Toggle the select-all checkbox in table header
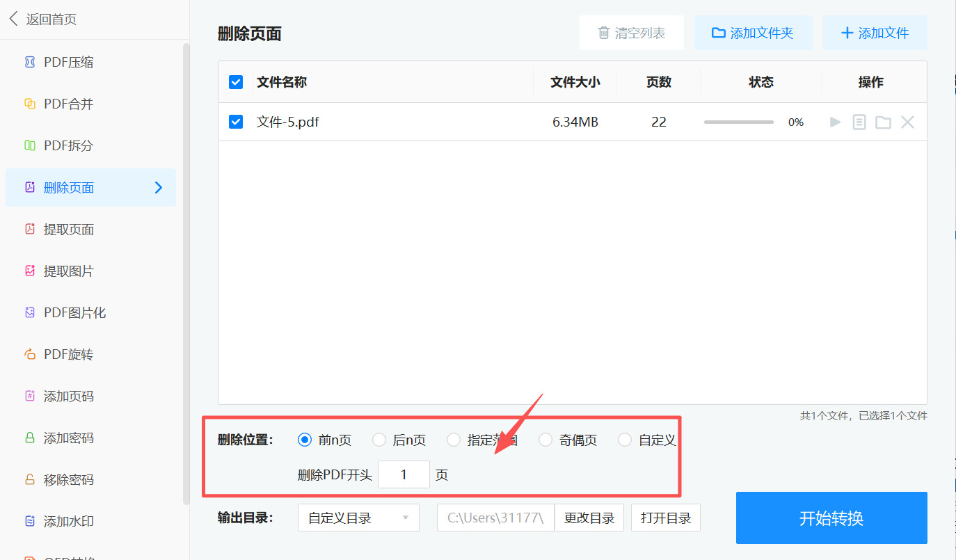This screenshot has height=560, width=956. [236, 82]
